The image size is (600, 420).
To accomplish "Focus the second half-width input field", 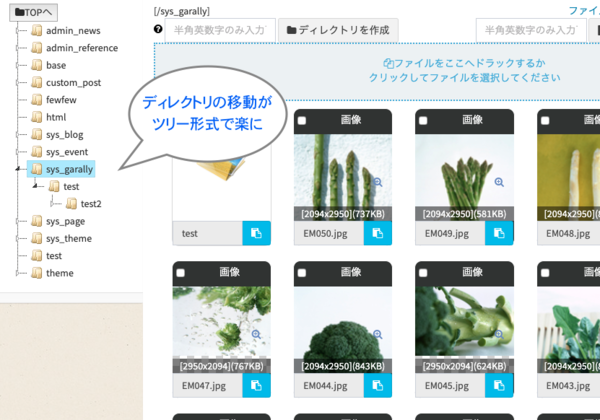I will pyautogui.click(x=531, y=30).
